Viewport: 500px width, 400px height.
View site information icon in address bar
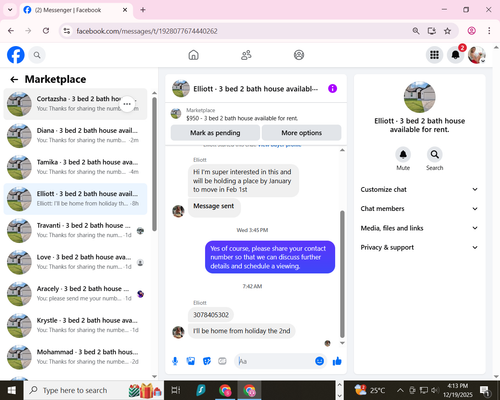coord(67,31)
